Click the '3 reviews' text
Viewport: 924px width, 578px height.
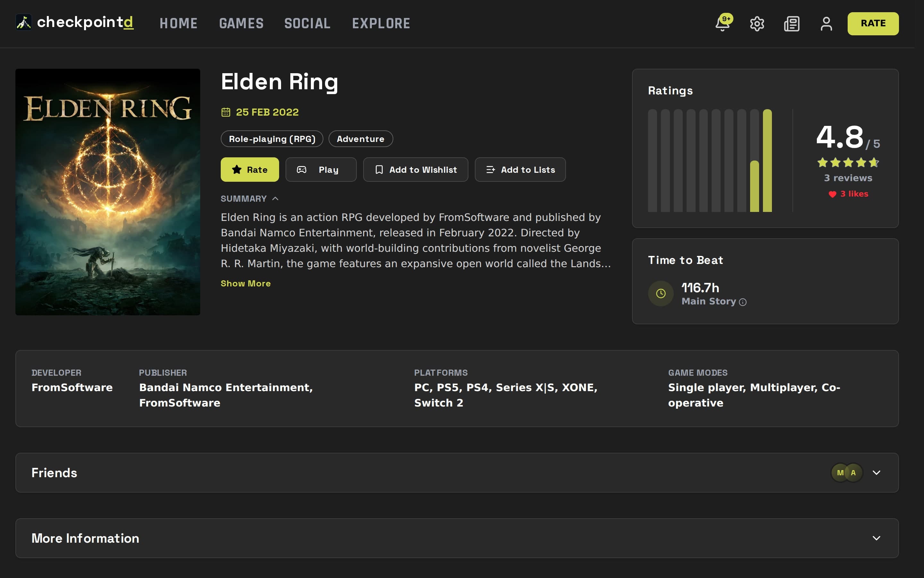[848, 178]
